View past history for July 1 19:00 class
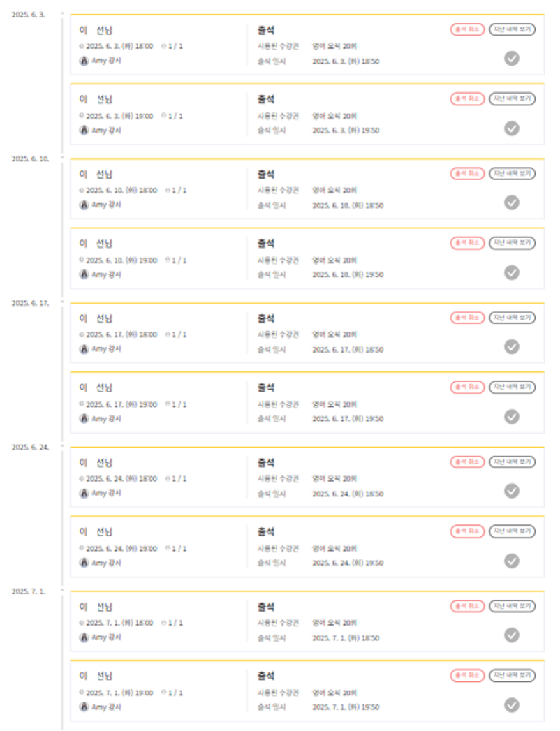The image size is (560, 731). [x=513, y=675]
